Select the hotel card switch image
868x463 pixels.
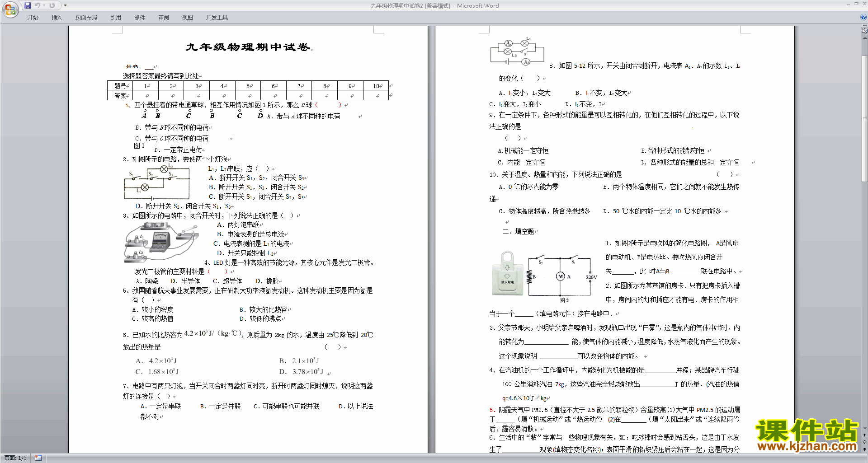click(508, 273)
